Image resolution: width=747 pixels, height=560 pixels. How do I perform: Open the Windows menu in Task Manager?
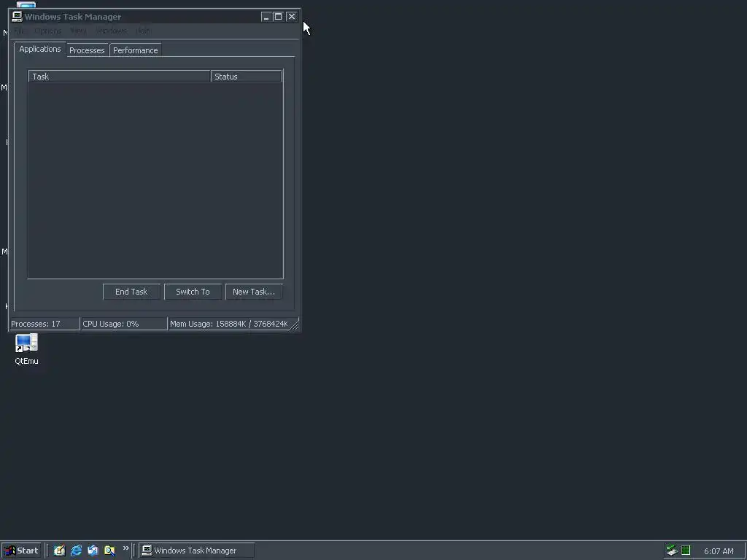[x=111, y=31]
